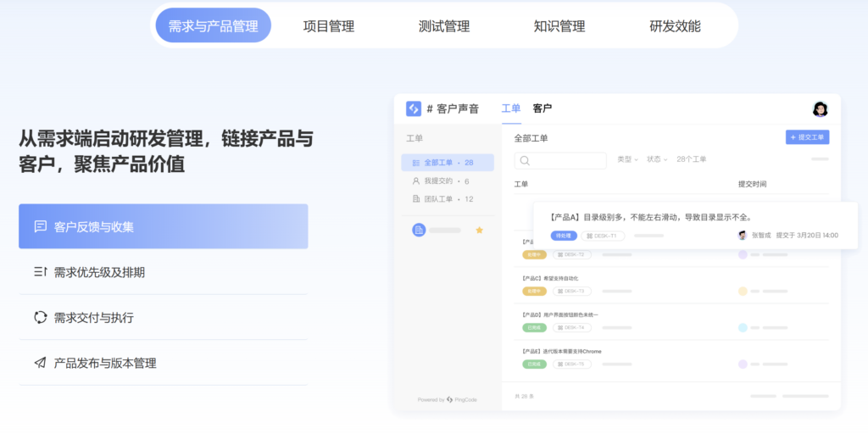Screen dimensions: 868x434
Task: Click the 张智成 submitter avatar
Action: 743,236
